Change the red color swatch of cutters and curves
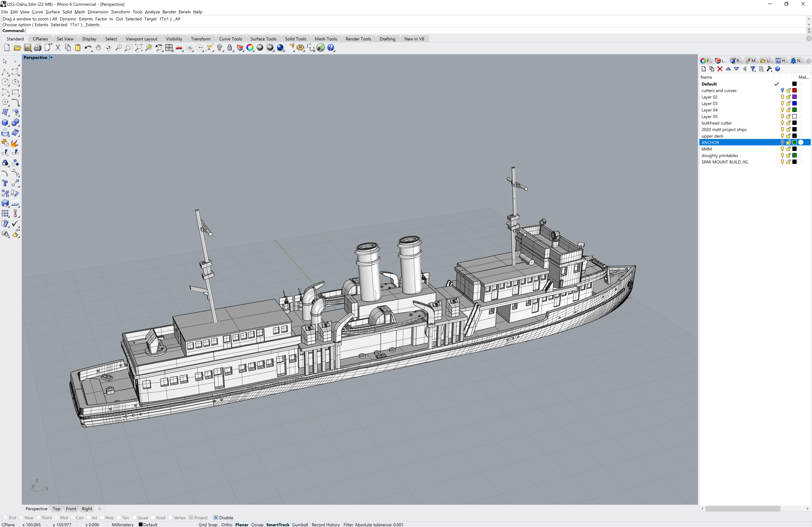The image size is (812, 527). click(794, 90)
